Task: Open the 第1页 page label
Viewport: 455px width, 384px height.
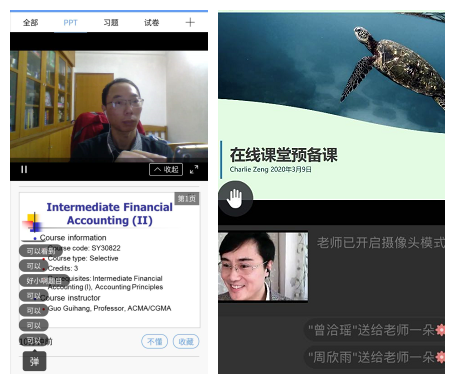Action: [187, 199]
